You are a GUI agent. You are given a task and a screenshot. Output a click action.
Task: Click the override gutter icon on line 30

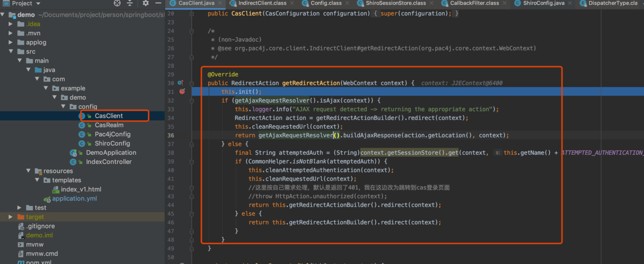tap(180, 83)
